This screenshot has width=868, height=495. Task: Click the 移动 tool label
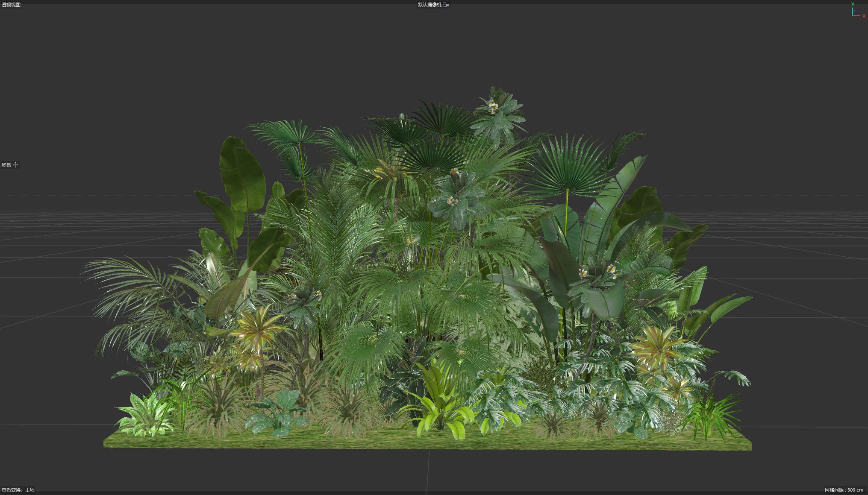(x=6, y=165)
